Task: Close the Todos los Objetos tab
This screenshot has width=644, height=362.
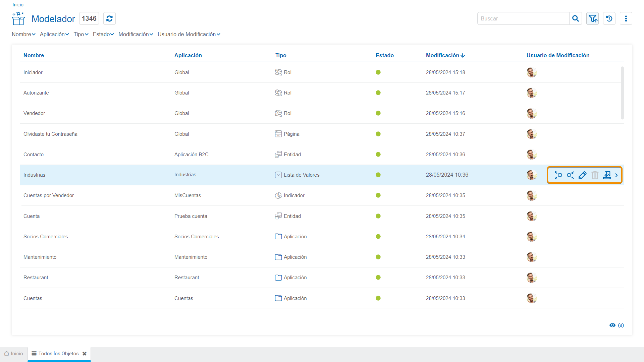Action: click(85, 354)
